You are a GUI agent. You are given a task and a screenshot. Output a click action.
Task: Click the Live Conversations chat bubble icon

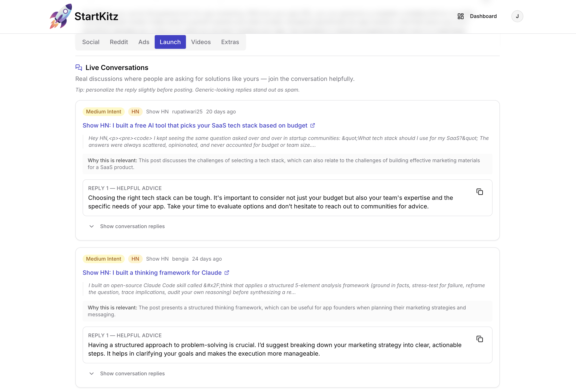coord(78,67)
